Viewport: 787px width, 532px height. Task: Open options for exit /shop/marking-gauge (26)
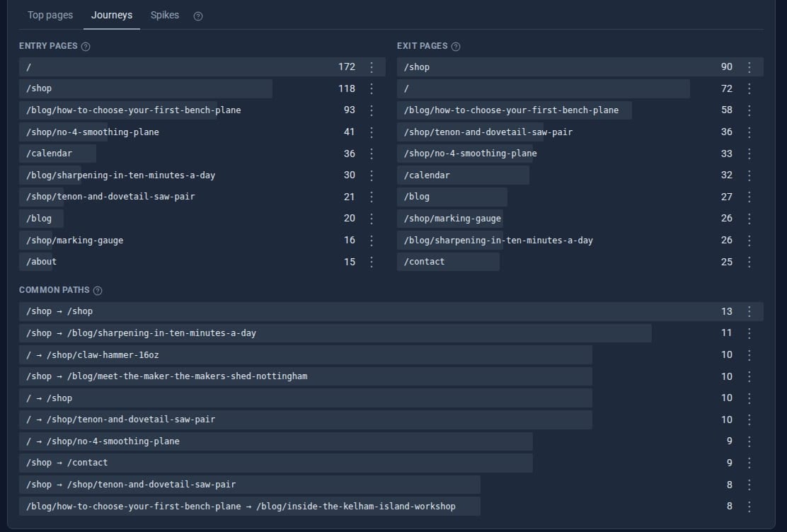pyautogui.click(x=749, y=219)
